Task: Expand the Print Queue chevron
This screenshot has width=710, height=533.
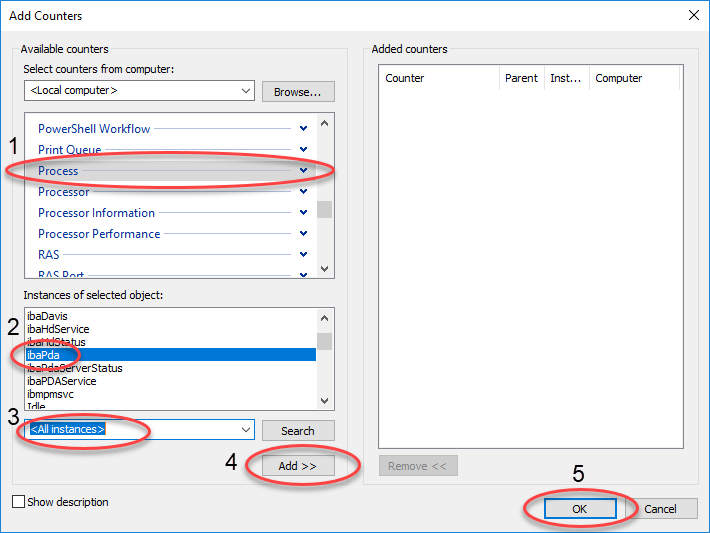Action: coord(303,150)
